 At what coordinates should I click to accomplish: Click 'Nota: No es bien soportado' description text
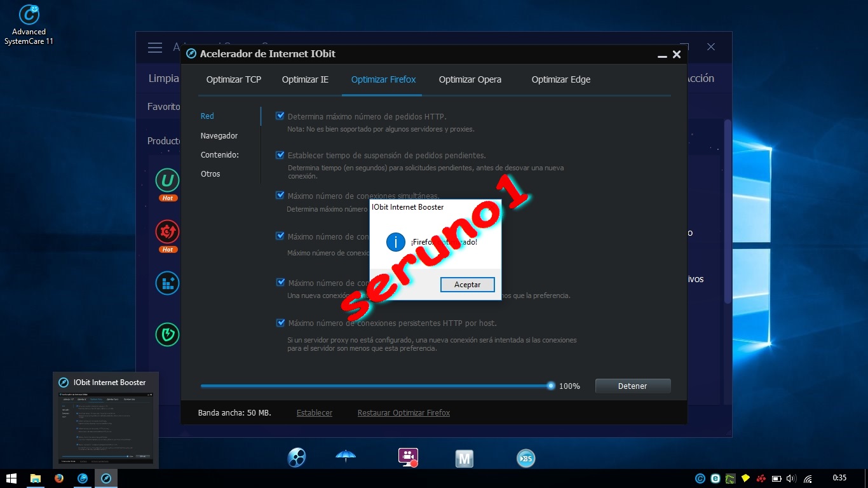pos(381,129)
